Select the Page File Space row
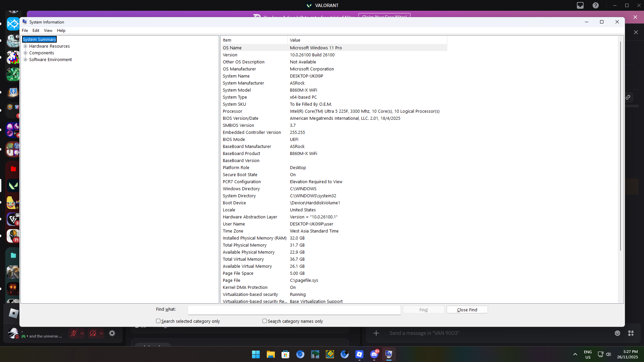This screenshot has height=362, width=644. click(x=334, y=273)
